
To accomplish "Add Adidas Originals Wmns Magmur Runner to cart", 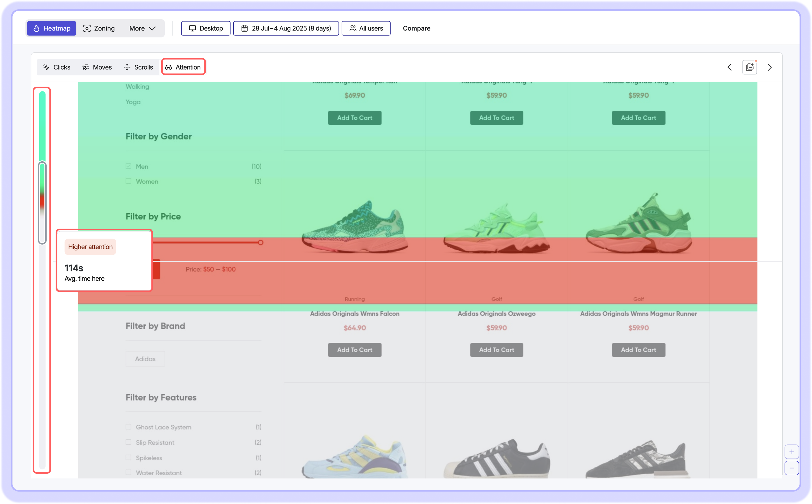I will point(639,350).
